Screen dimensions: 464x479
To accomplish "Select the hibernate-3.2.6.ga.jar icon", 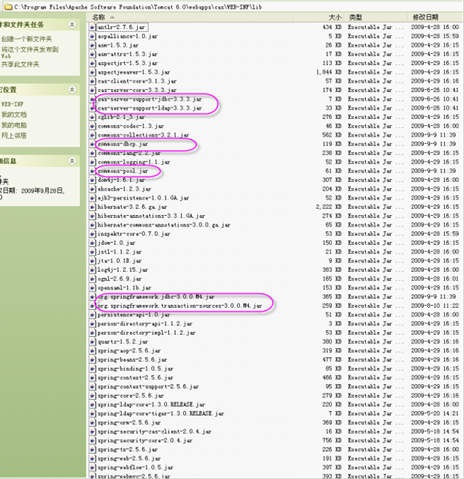I will (x=93, y=207).
